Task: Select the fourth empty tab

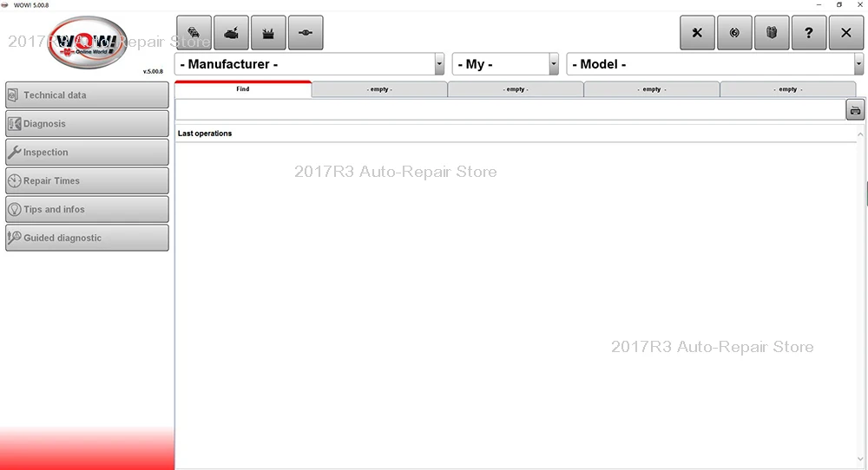Action: point(788,89)
